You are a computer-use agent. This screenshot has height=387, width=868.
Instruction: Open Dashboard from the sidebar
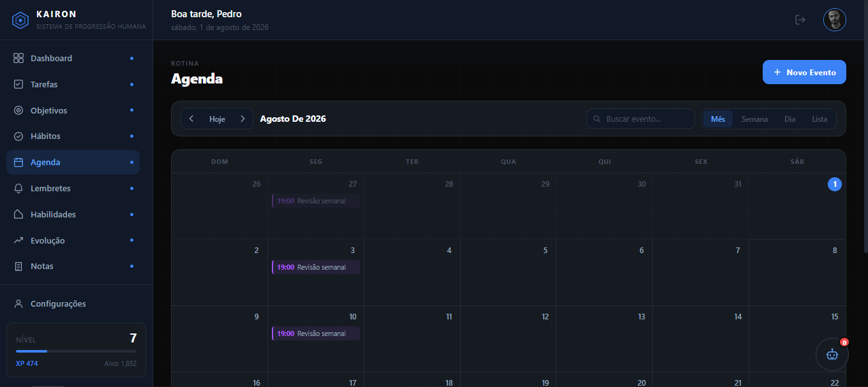73,58
